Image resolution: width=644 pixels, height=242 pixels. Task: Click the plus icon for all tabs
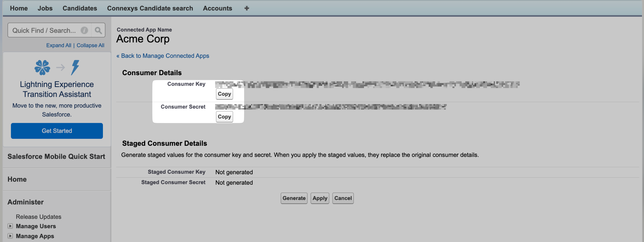(247, 8)
